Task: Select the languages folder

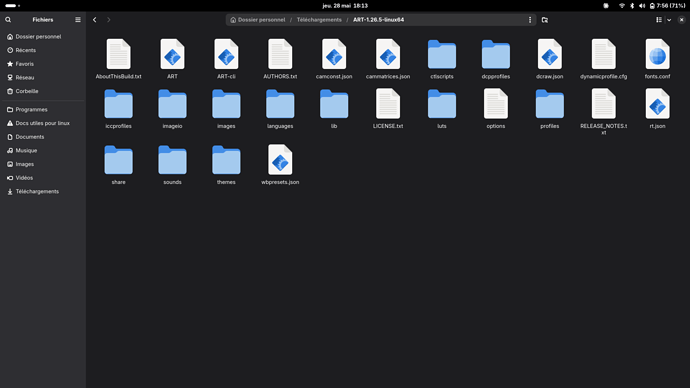Action: (280, 109)
